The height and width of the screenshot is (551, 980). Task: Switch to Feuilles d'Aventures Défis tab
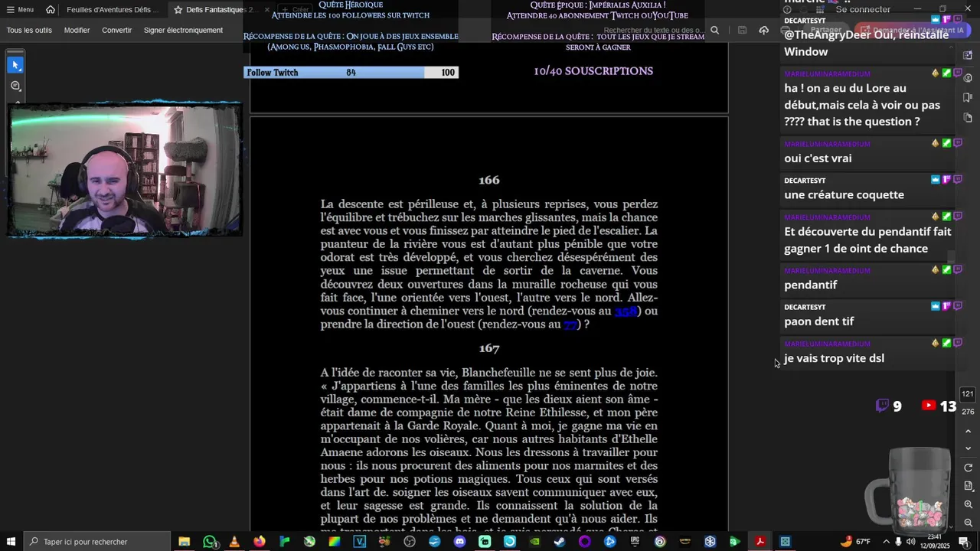pyautogui.click(x=113, y=9)
